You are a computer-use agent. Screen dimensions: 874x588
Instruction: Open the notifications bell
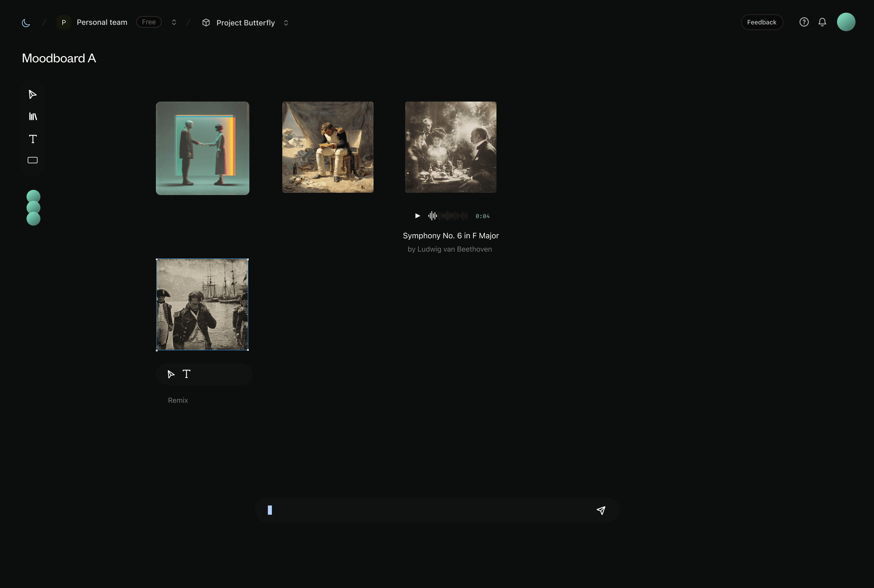click(x=822, y=22)
